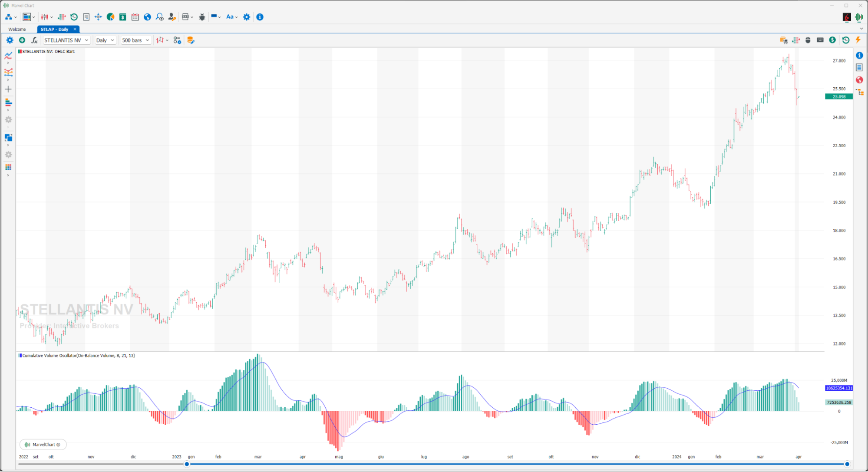This screenshot has height=472, width=868.
Task: Click the blue globe icon in top toolbar
Action: point(148,17)
